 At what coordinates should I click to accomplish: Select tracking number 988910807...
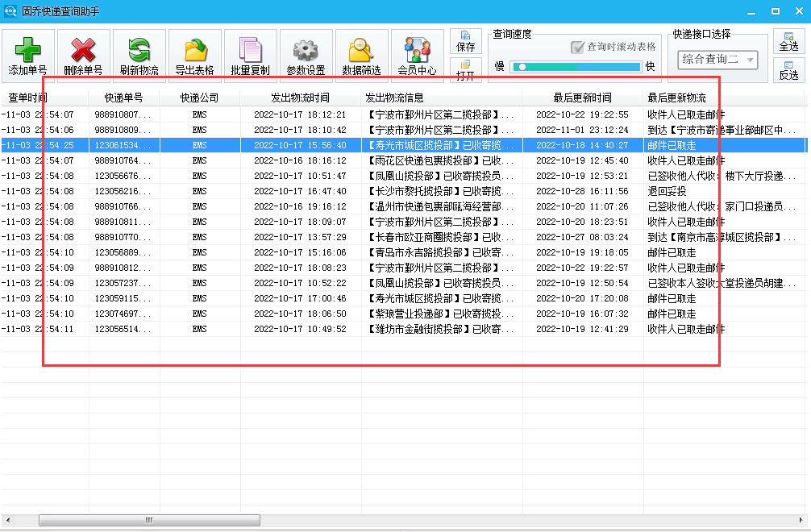click(123, 114)
